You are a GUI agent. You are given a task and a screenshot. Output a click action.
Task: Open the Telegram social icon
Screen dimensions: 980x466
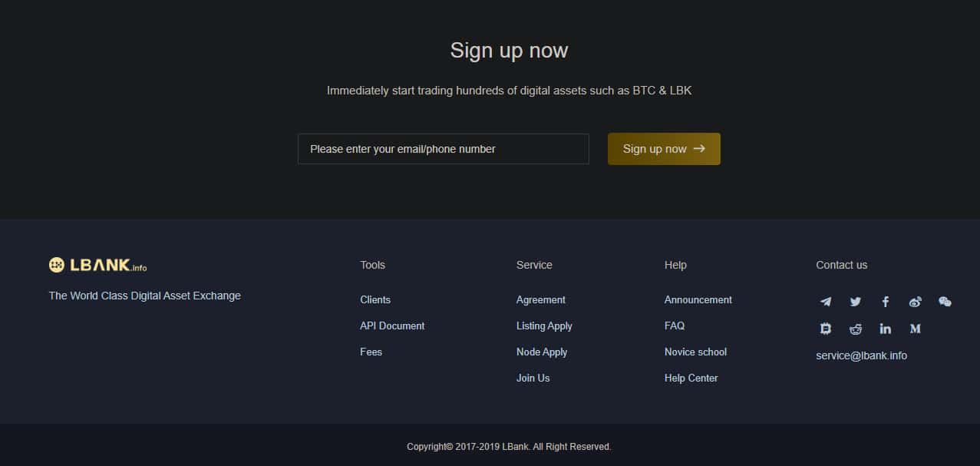[826, 302]
